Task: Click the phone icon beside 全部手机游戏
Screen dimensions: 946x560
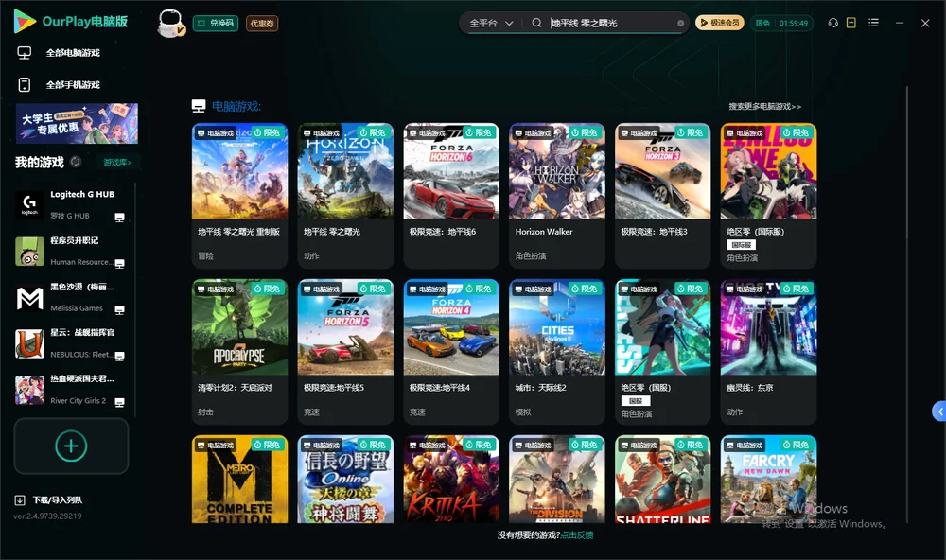Action: point(25,85)
